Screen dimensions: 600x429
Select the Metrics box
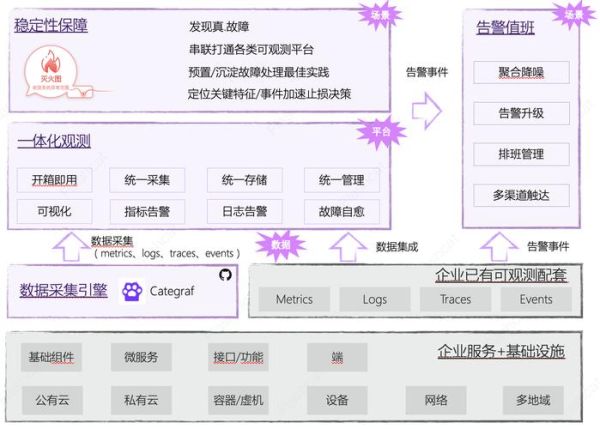pos(294,299)
